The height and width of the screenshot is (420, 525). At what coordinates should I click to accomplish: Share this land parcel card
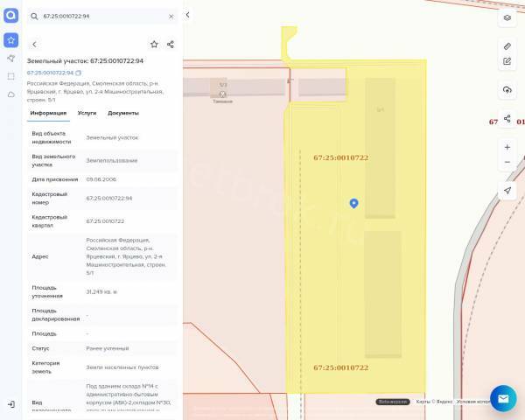click(x=171, y=44)
